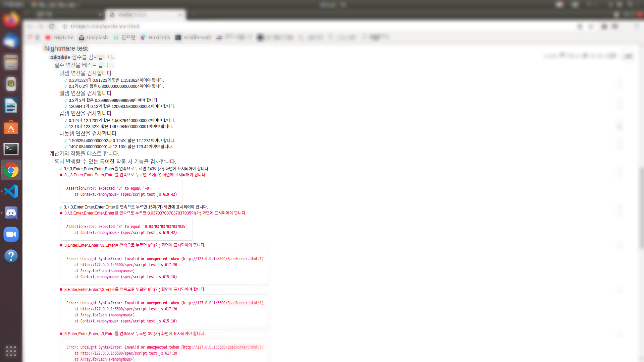The width and height of the screenshot is (644, 362).
Task: Reload the SpecRunner page
Action: (51, 26)
